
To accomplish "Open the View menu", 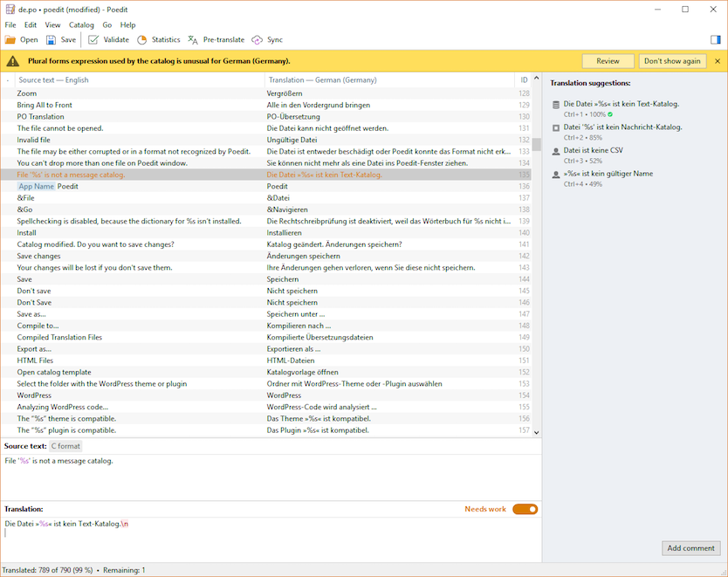I will (52, 25).
